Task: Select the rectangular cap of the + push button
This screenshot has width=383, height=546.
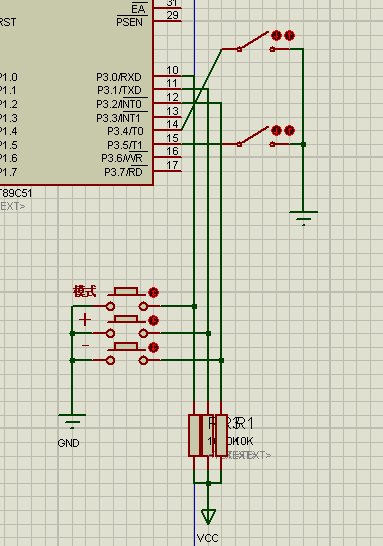Action: [126, 319]
